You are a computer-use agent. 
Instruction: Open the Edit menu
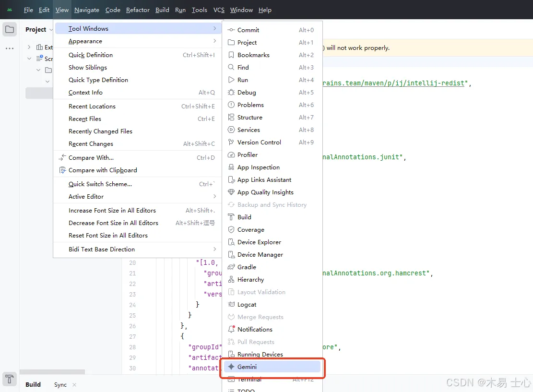44,10
